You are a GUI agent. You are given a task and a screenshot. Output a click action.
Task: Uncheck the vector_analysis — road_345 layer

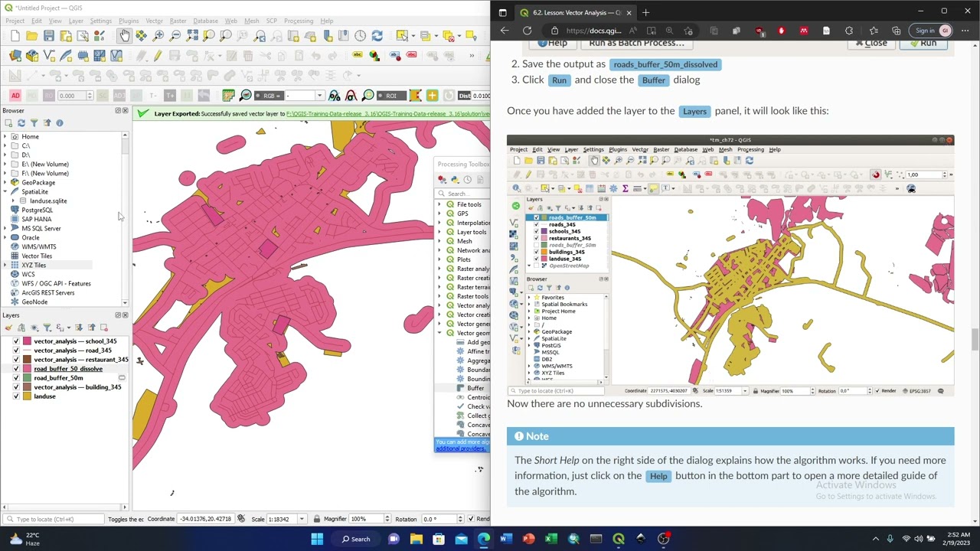click(x=16, y=350)
